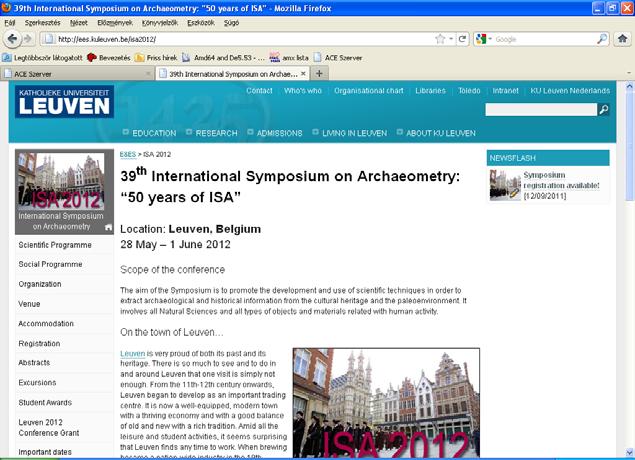Focus the Google search box

click(x=544, y=39)
